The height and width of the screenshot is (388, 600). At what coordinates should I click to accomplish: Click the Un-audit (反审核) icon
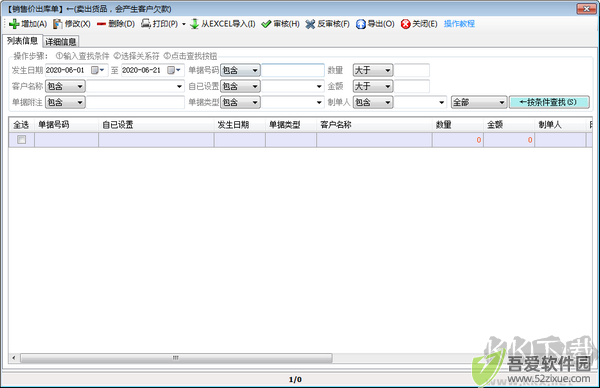click(x=310, y=24)
